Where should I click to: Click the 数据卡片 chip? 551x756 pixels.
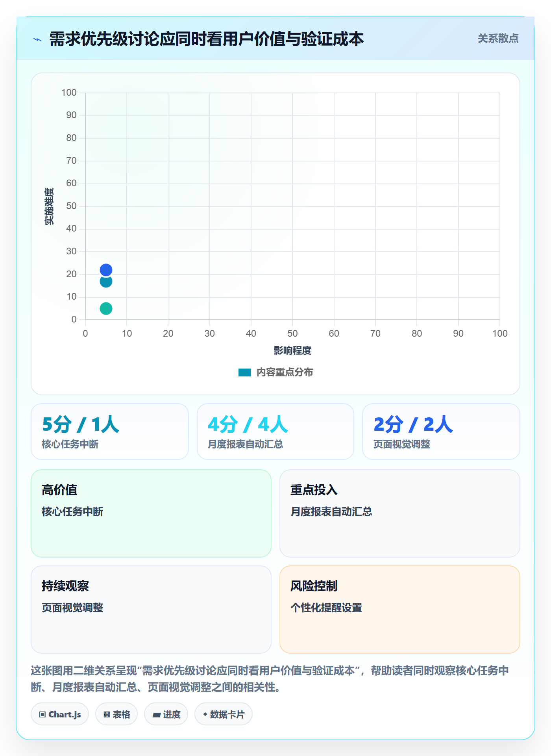coord(224,714)
